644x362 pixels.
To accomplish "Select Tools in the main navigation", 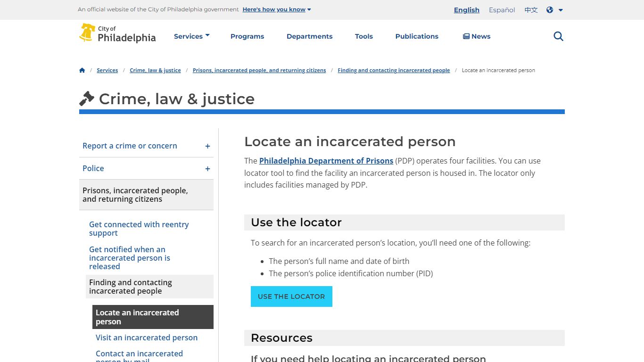I will pos(363,36).
